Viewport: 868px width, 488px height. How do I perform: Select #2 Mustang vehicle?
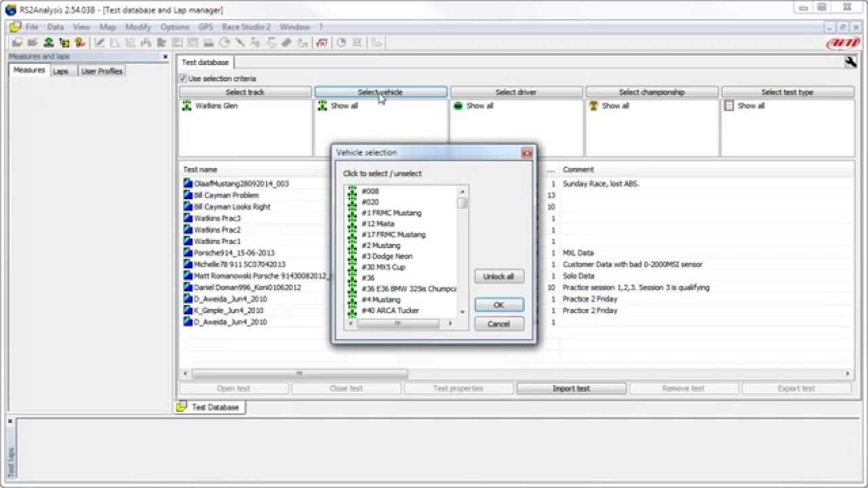380,245
